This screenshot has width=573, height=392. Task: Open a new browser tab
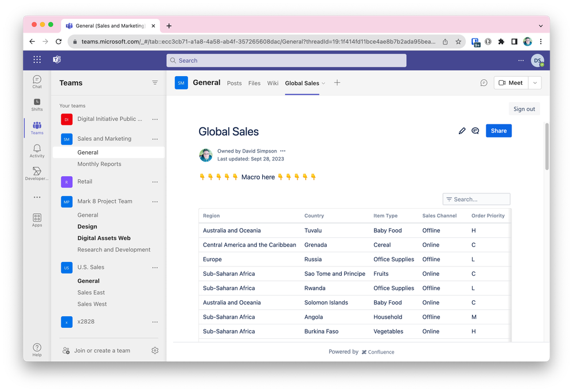pyautogui.click(x=169, y=26)
